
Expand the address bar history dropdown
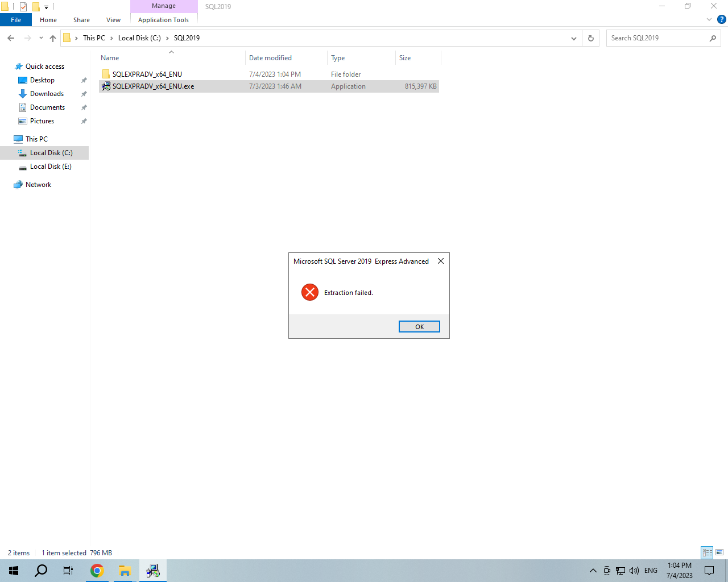coord(574,38)
